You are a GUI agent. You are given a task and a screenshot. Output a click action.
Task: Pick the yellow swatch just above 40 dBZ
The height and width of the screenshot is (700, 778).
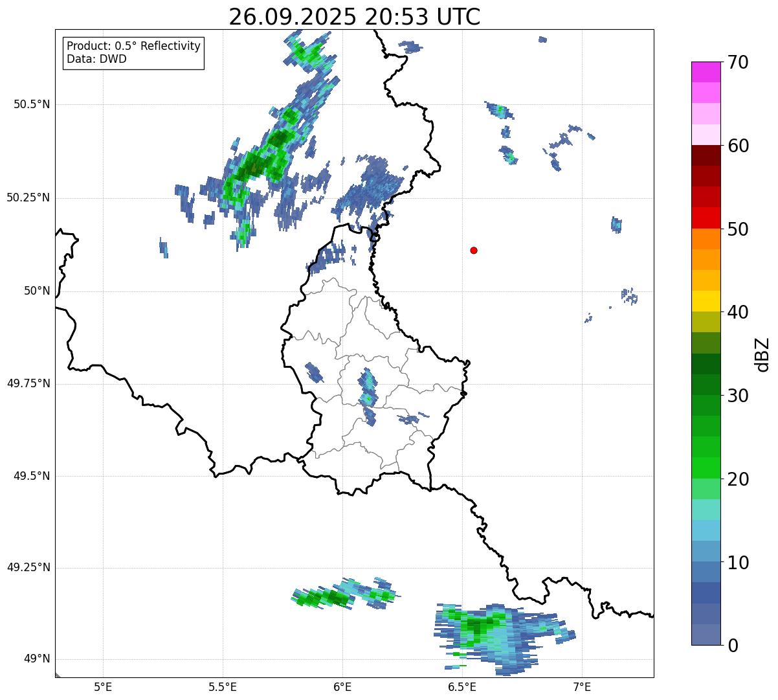coord(706,302)
